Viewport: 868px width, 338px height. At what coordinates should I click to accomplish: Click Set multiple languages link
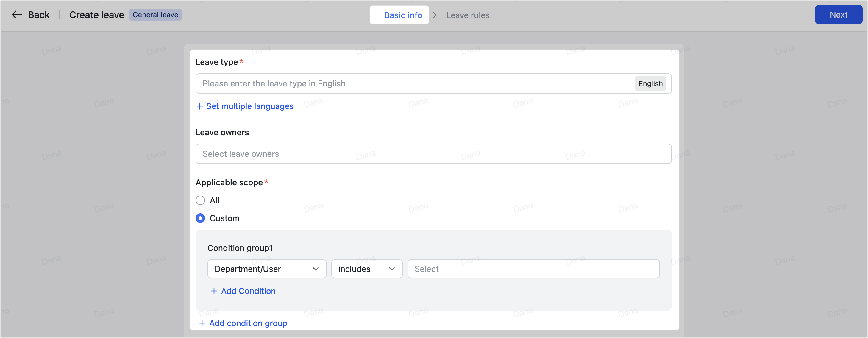[x=250, y=106]
